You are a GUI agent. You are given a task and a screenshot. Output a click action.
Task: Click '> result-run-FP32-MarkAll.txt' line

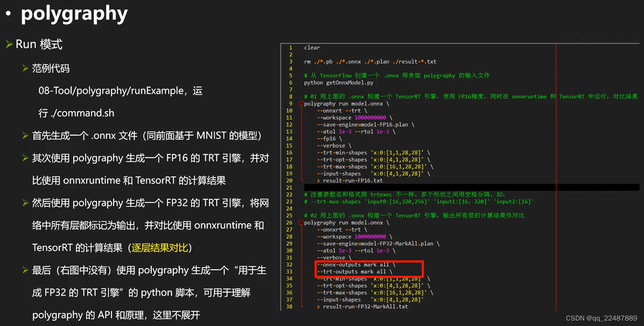(362, 307)
